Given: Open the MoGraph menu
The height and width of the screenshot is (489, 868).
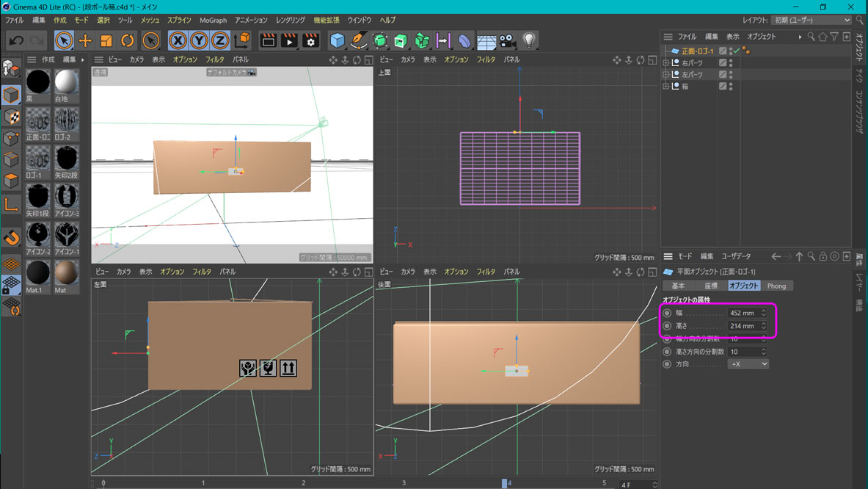Looking at the screenshot, I should [x=213, y=20].
